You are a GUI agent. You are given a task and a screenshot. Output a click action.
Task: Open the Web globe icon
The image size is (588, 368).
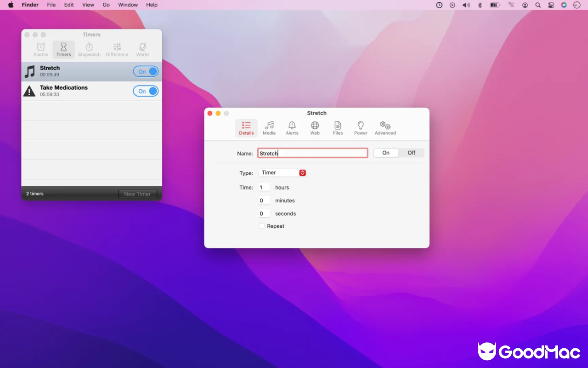tap(315, 127)
